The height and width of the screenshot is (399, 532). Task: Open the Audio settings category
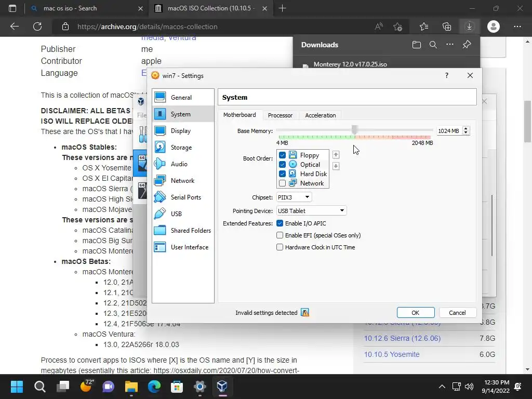point(183,164)
